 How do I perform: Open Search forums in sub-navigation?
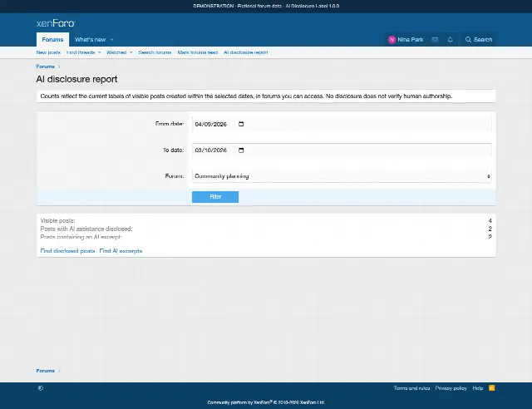155,52
